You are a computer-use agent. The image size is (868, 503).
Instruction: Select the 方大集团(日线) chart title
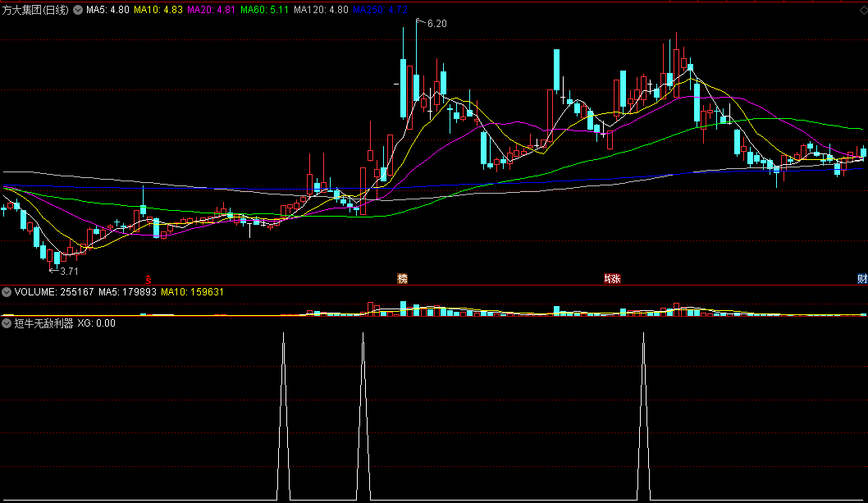(x=35, y=10)
